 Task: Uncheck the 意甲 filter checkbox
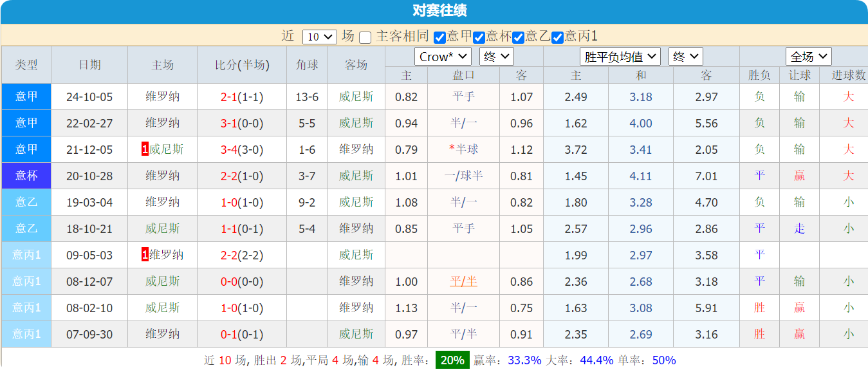click(x=439, y=36)
